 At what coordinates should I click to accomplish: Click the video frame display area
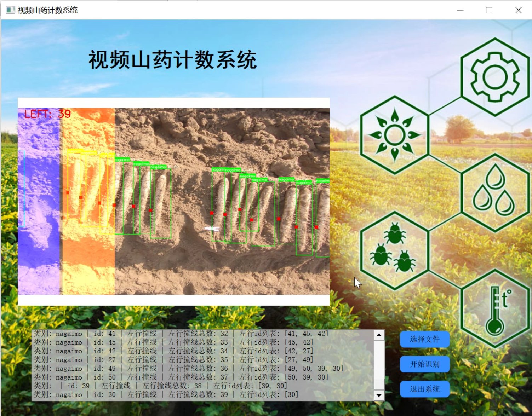174,201
